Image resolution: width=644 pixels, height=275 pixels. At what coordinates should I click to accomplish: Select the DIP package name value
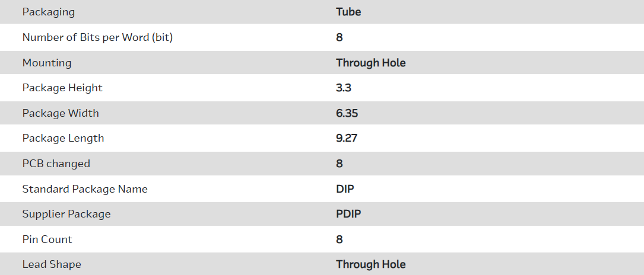(345, 189)
